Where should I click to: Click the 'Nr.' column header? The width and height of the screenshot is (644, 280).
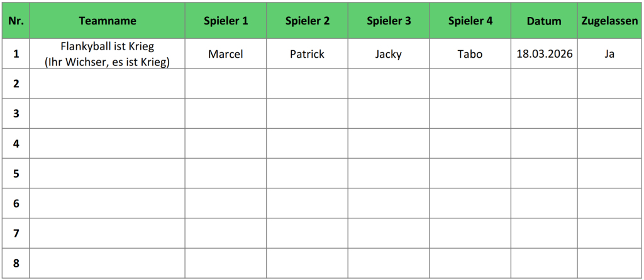pyautogui.click(x=16, y=21)
